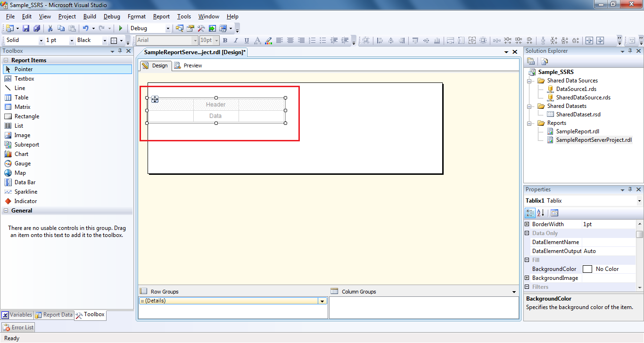Select the Textbox report item
This screenshot has width=644, height=343.
click(67, 79)
